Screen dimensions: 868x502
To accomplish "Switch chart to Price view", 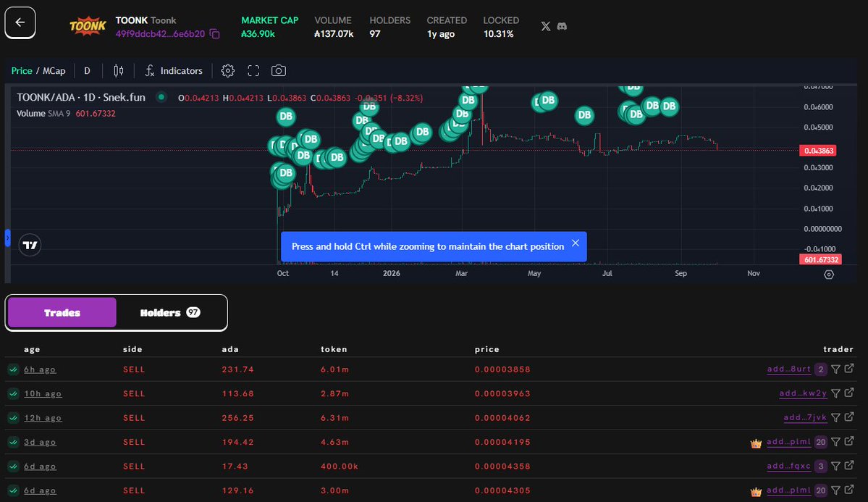I will click(22, 70).
